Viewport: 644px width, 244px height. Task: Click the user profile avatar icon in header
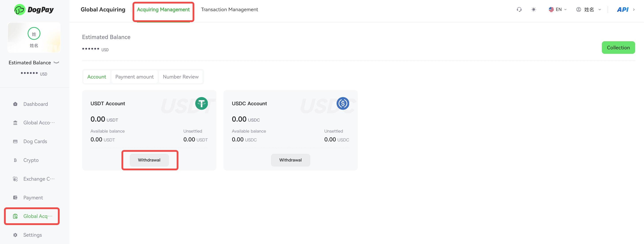coord(579,9)
